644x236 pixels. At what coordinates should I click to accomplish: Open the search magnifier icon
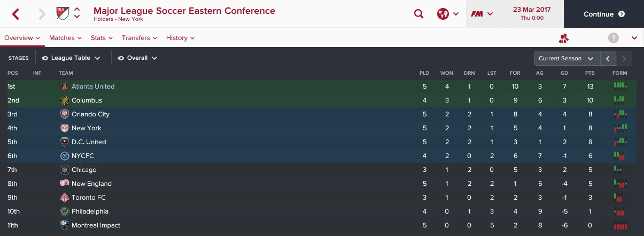click(419, 14)
